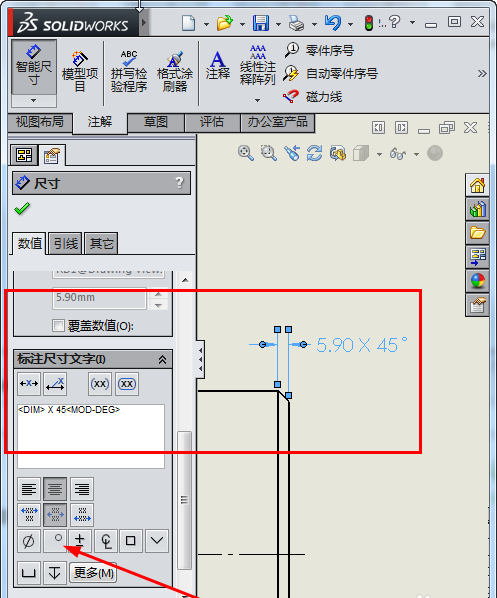This screenshot has width=497, height=598.
Task: Rotate the drawing view
Action: [315, 153]
